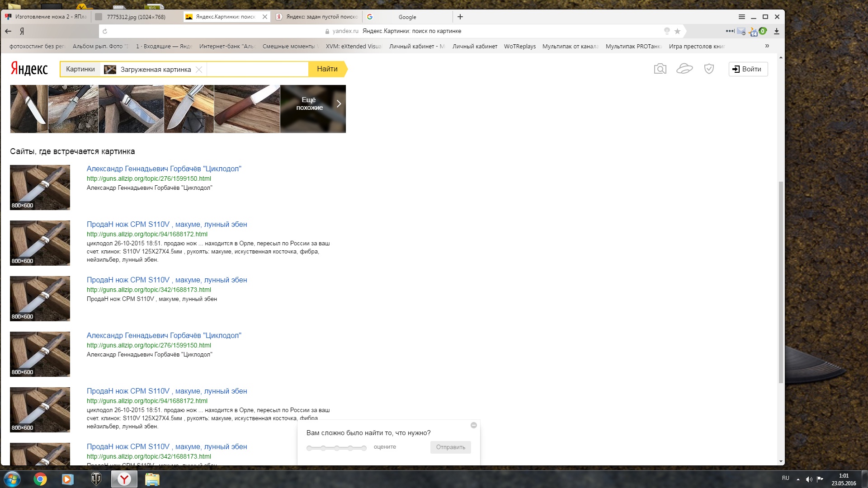Open '1 · Входящие — Янде' bookmark

point(164,46)
